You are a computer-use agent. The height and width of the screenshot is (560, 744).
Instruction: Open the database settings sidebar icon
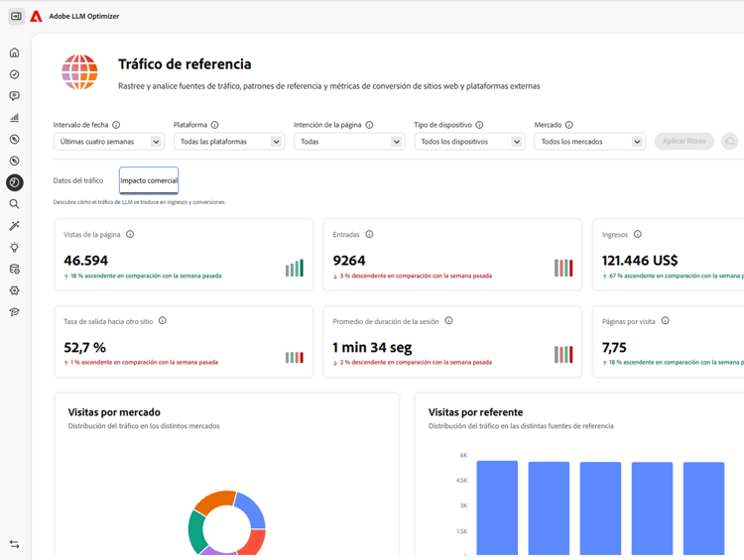click(15, 270)
